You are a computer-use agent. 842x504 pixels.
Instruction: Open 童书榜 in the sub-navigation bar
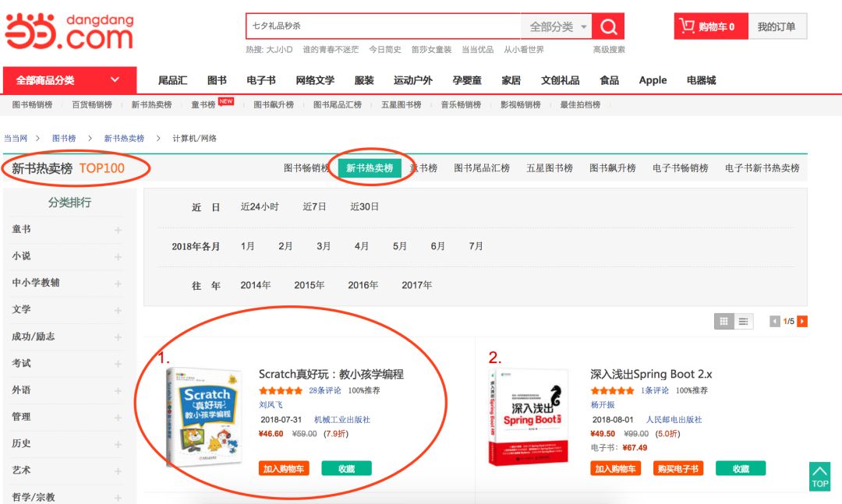[x=203, y=104]
